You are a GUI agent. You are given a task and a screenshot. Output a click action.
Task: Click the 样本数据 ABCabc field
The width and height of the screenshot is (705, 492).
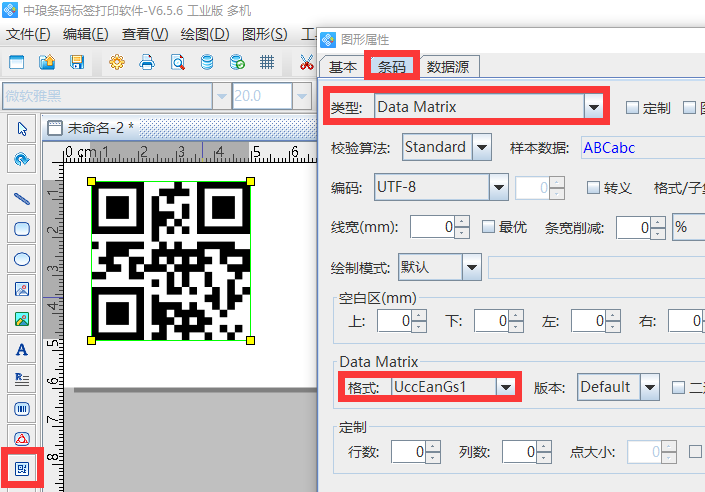pyautogui.click(x=643, y=148)
